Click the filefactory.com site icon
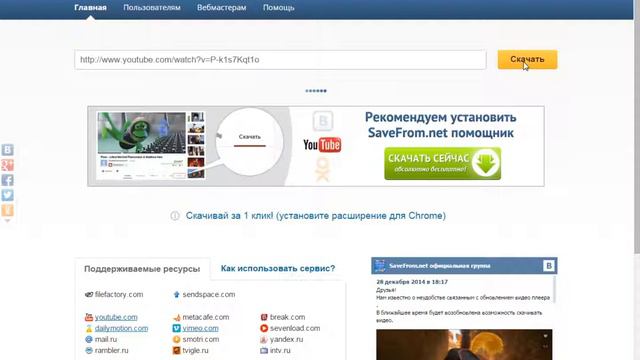Viewport: 640px width, 360px height. point(89,294)
